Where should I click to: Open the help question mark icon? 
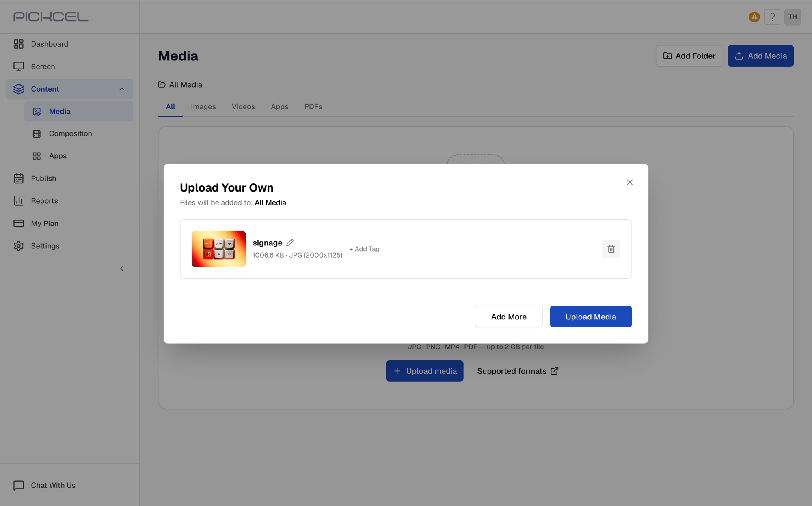pos(772,17)
